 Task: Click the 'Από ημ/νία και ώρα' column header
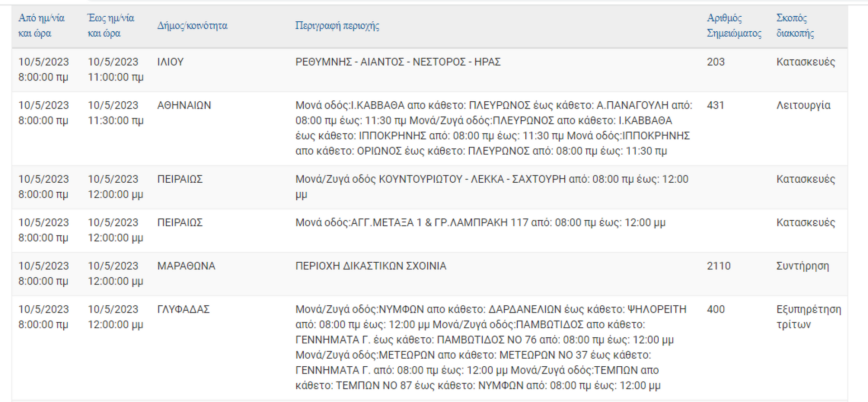pyautogui.click(x=41, y=25)
